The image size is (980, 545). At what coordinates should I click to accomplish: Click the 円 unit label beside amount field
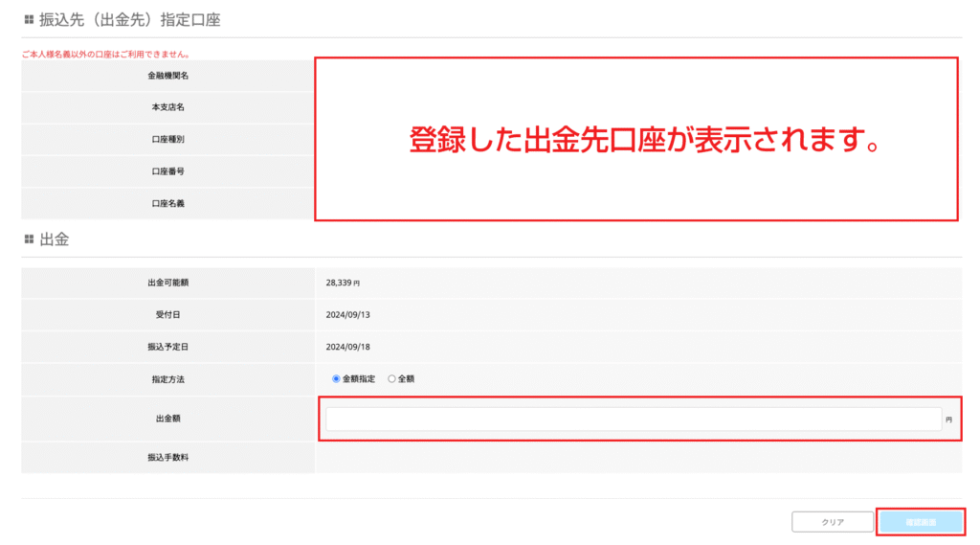point(948,420)
